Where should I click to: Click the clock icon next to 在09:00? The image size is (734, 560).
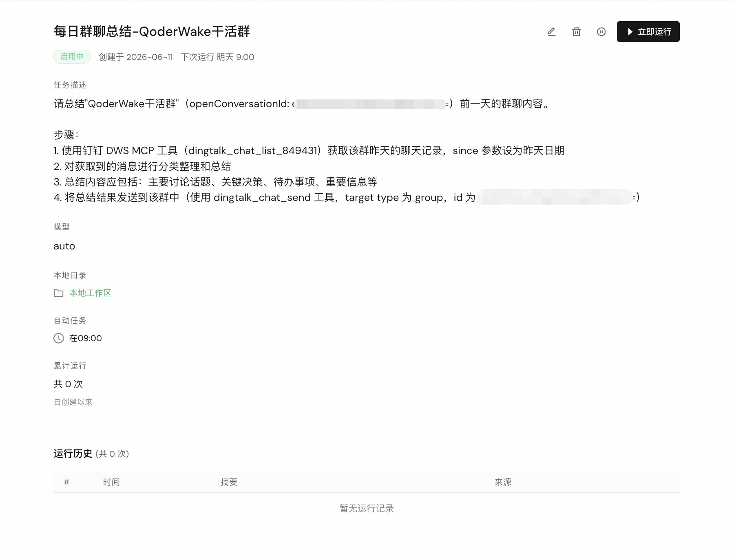pyautogui.click(x=59, y=338)
